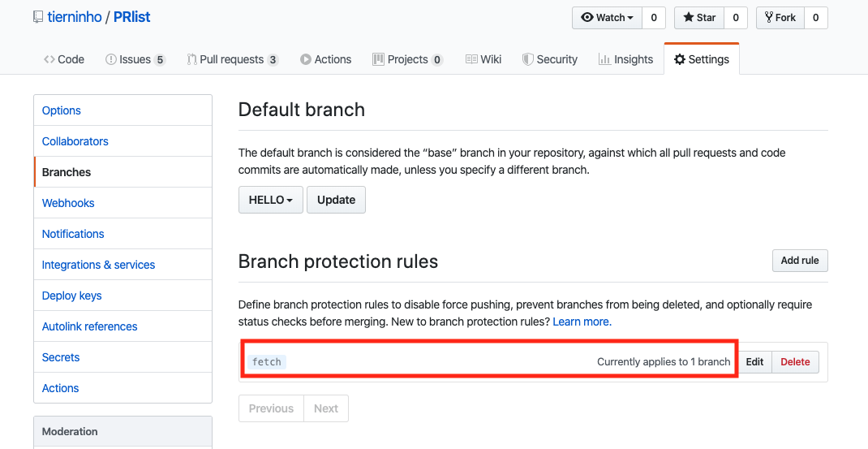Open Notifications settings

122,234
